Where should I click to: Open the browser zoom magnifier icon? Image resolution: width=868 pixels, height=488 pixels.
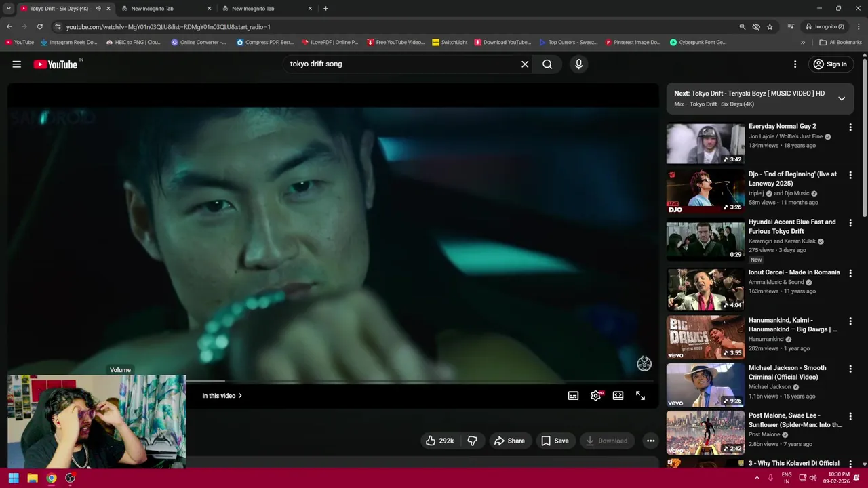(743, 26)
